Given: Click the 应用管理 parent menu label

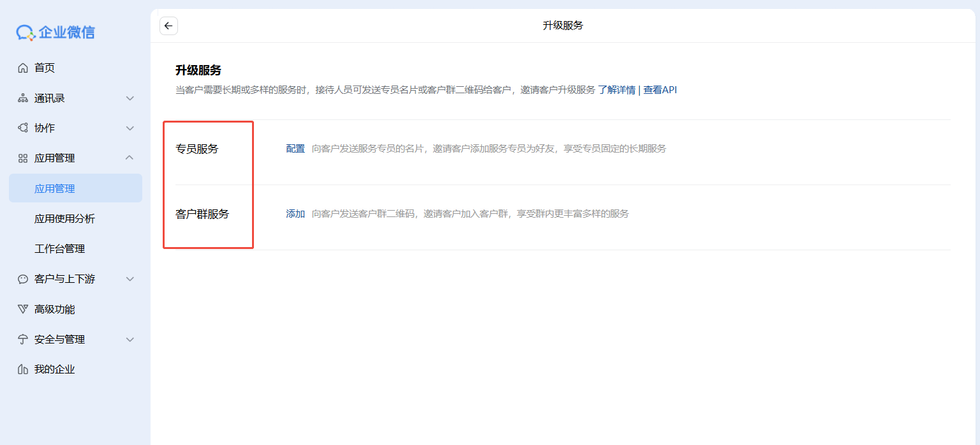Looking at the screenshot, I should pos(54,158).
